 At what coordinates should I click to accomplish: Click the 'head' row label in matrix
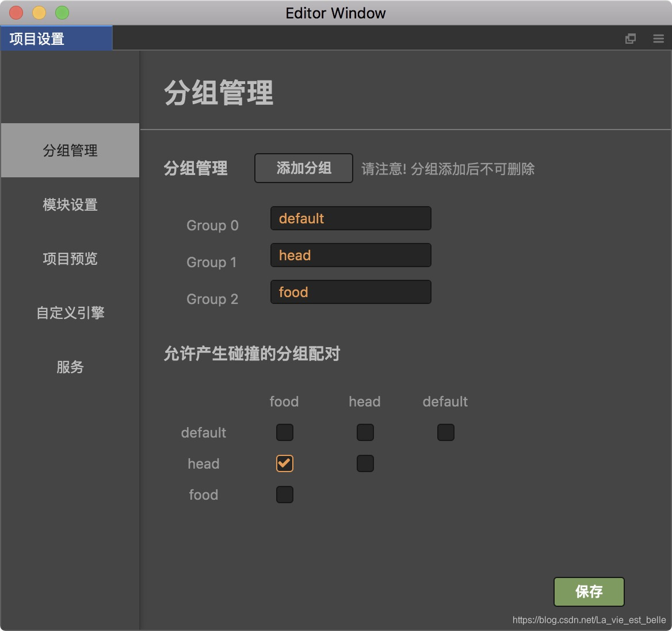(x=204, y=463)
